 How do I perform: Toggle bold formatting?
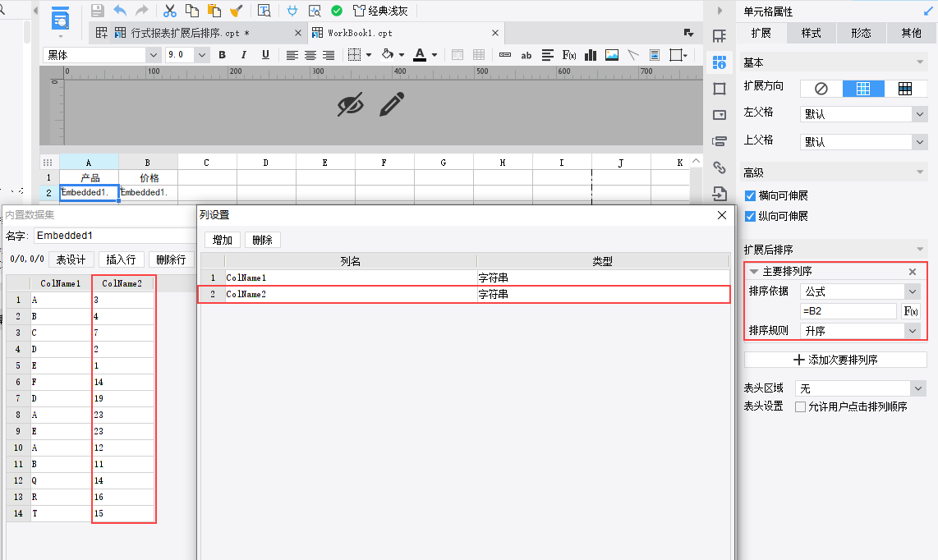point(222,55)
